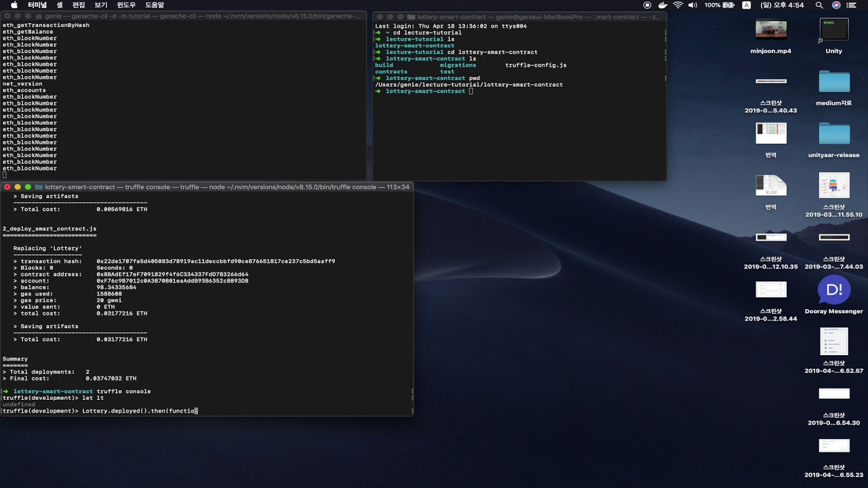Open the Wi-Fi status menu

[x=677, y=5]
